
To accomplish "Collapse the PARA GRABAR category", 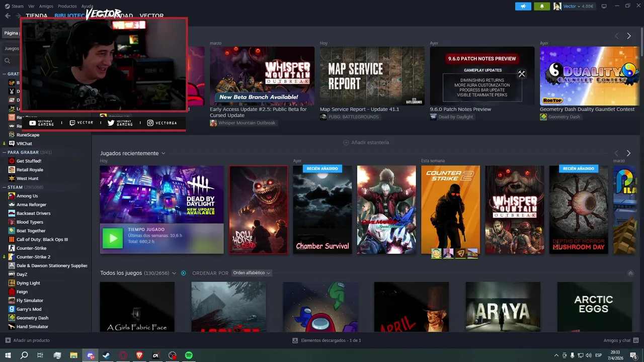I will (4, 152).
